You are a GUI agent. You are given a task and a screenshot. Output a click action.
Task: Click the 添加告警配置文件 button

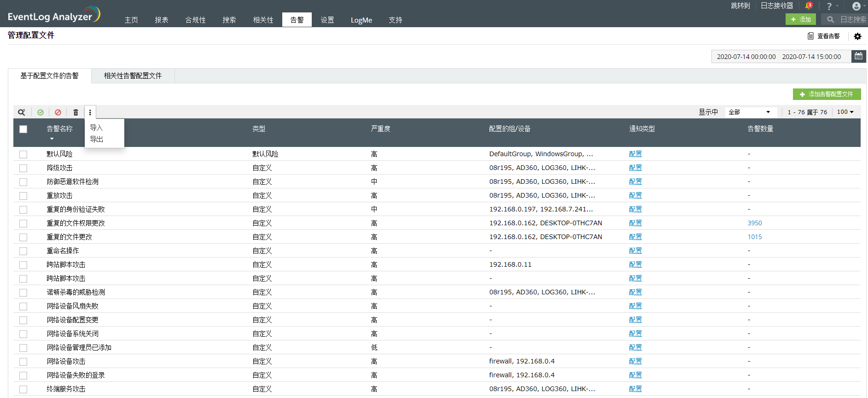[x=827, y=94]
